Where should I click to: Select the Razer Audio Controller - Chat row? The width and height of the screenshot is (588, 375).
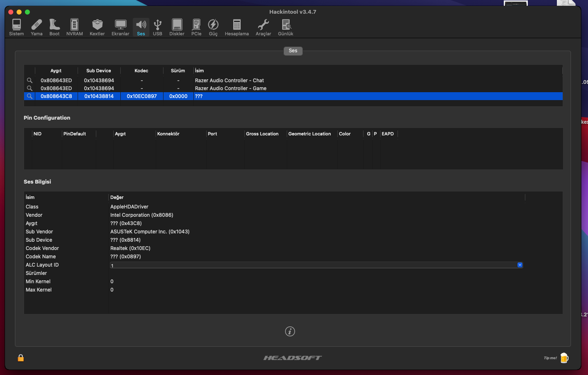293,81
